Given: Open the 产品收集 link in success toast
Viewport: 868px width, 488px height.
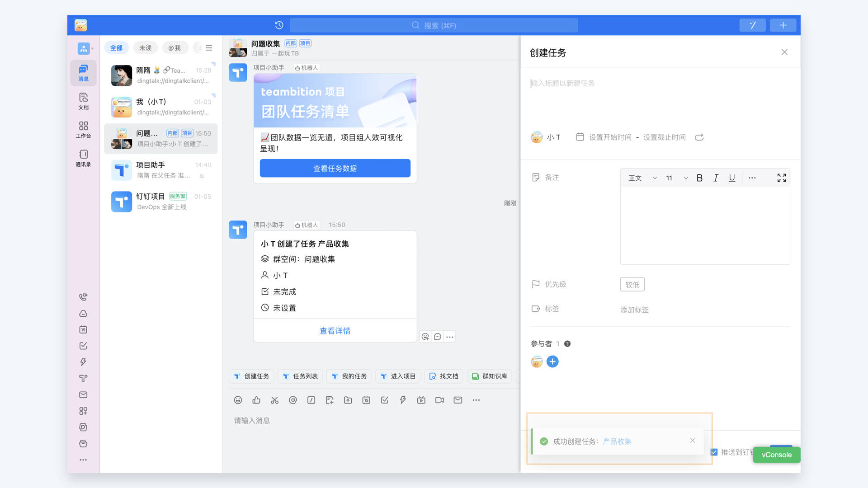Looking at the screenshot, I should click(617, 441).
